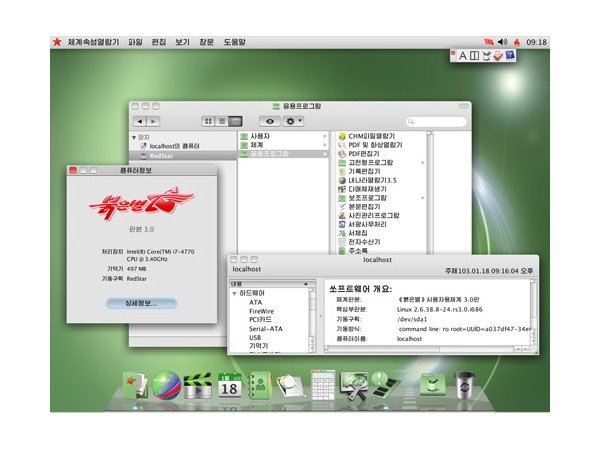Select Serial-ATA in hardware tree

[266, 329]
